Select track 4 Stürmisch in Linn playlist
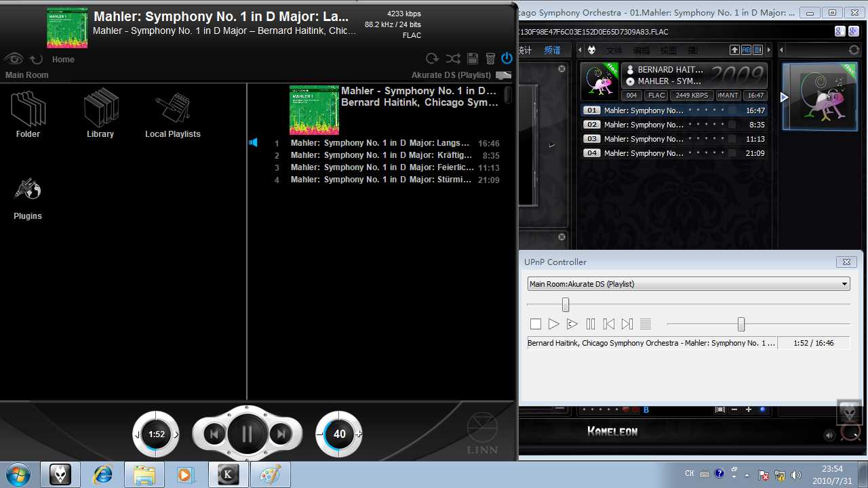 point(387,180)
